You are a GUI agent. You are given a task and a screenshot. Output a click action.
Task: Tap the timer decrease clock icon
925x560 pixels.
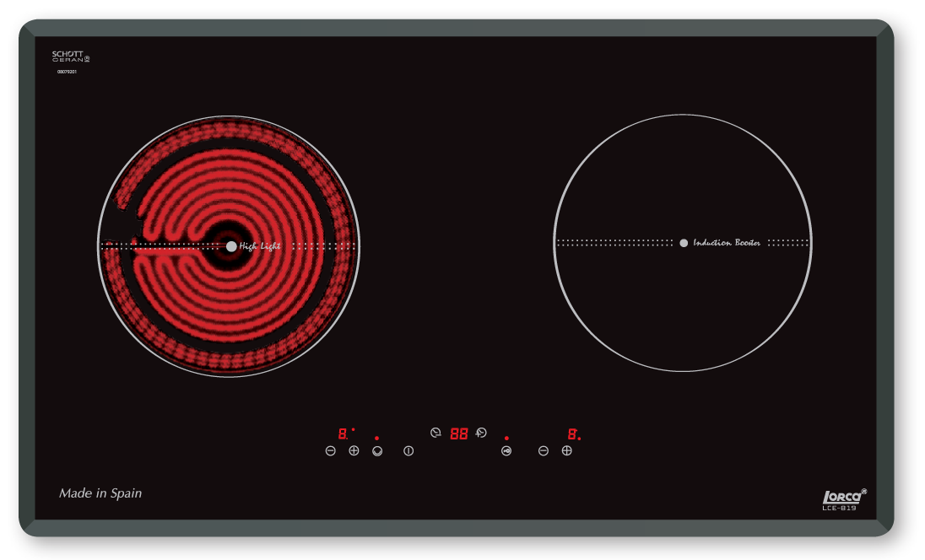435,433
